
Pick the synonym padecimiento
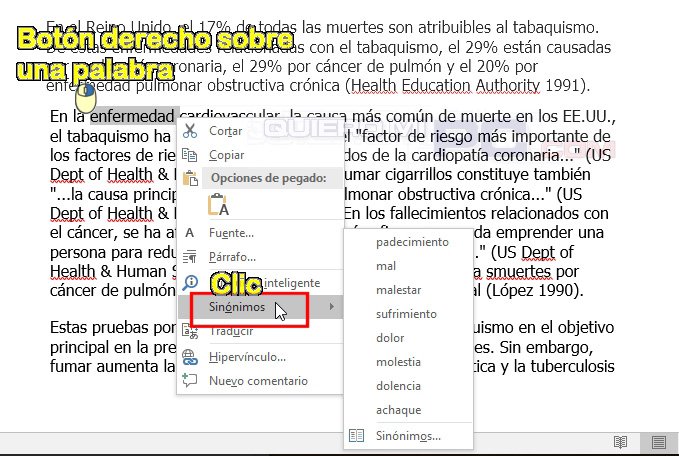408,242
